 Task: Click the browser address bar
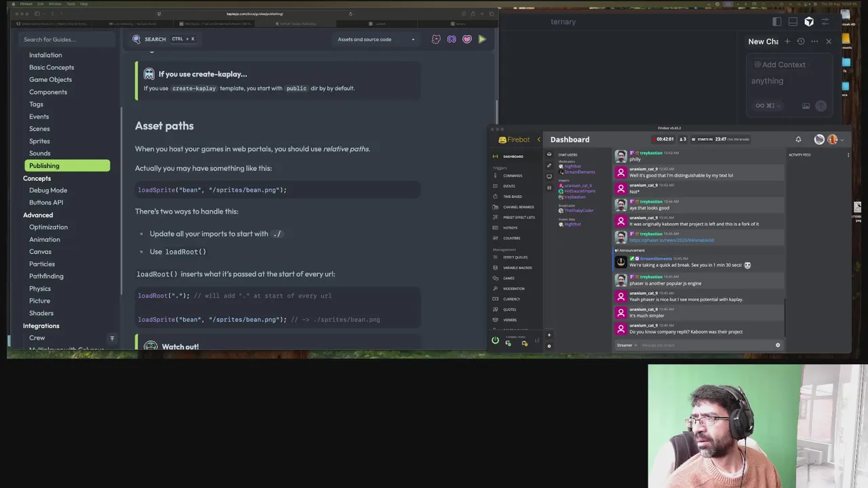coord(255,14)
